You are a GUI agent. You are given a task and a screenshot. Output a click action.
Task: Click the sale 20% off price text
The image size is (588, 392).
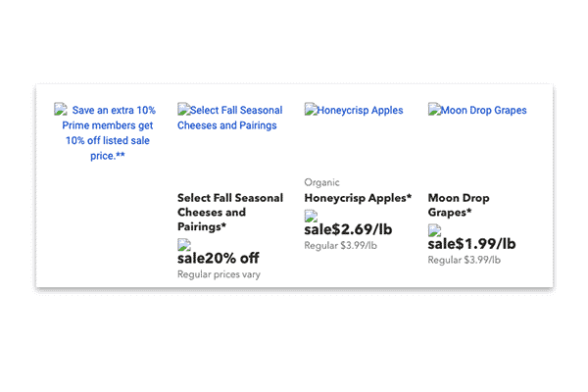pyautogui.click(x=219, y=259)
